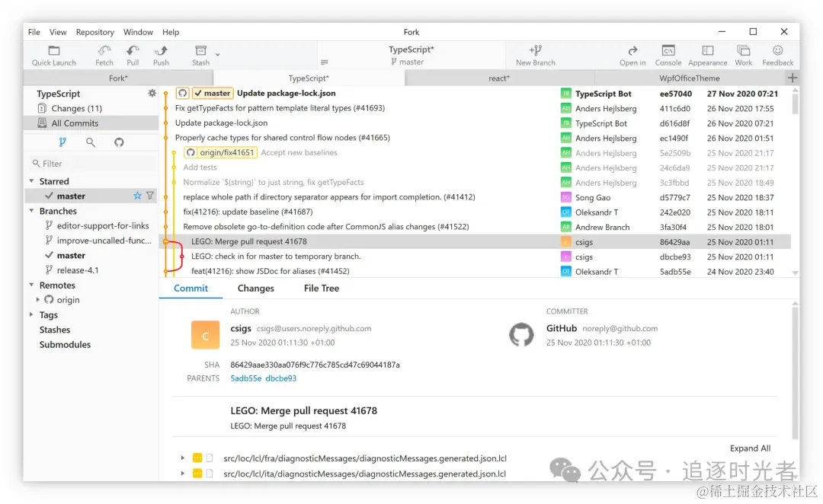Open the Stash dropdown arrow
The width and height of the screenshot is (823, 504).
pyautogui.click(x=217, y=54)
